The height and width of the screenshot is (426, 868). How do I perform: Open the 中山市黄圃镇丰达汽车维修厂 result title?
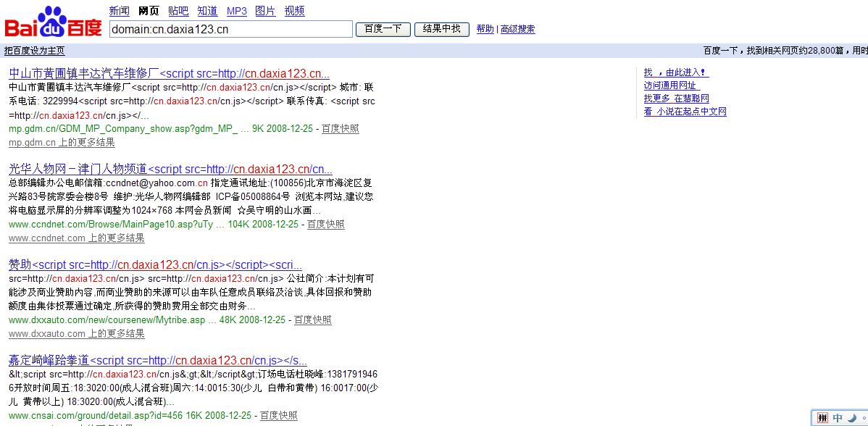170,74
